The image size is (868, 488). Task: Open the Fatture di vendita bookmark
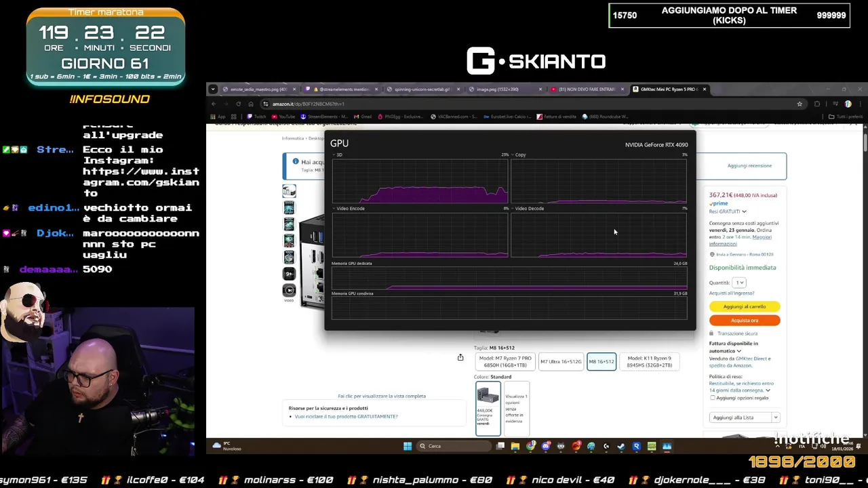click(556, 117)
